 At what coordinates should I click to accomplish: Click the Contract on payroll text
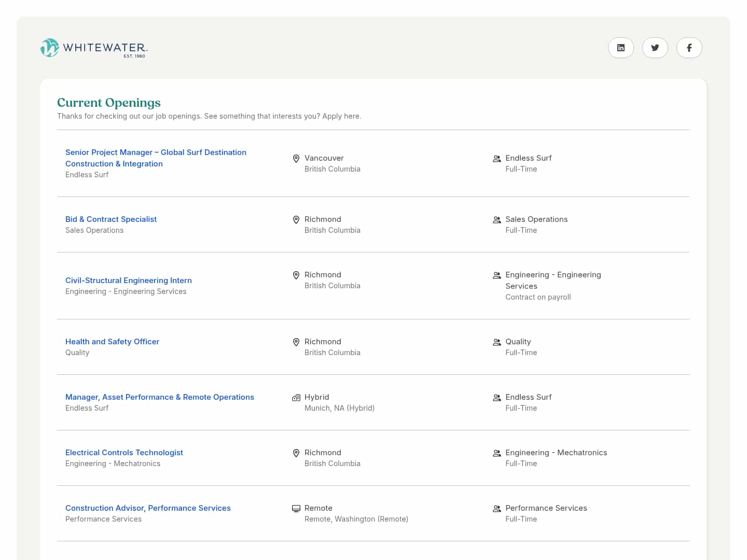click(x=538, y=297)
